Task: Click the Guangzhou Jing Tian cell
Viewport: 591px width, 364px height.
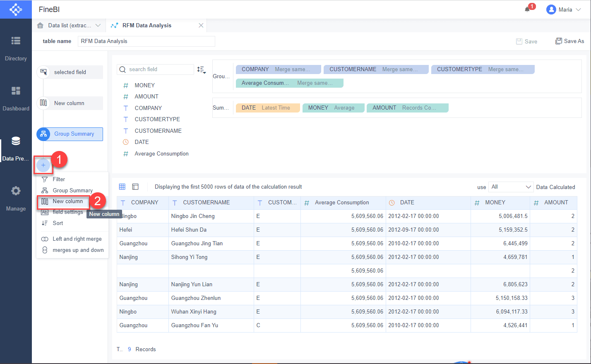Action: (211, 244)
